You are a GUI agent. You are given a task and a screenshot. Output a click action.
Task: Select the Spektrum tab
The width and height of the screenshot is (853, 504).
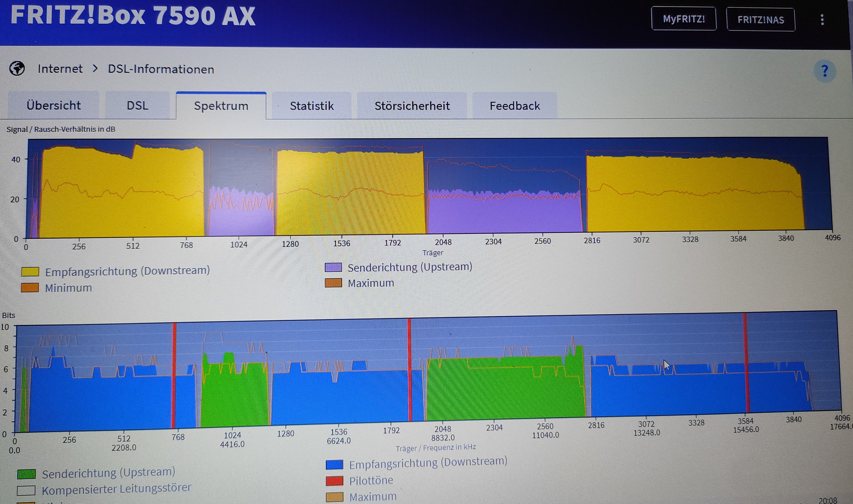(221, 106)
